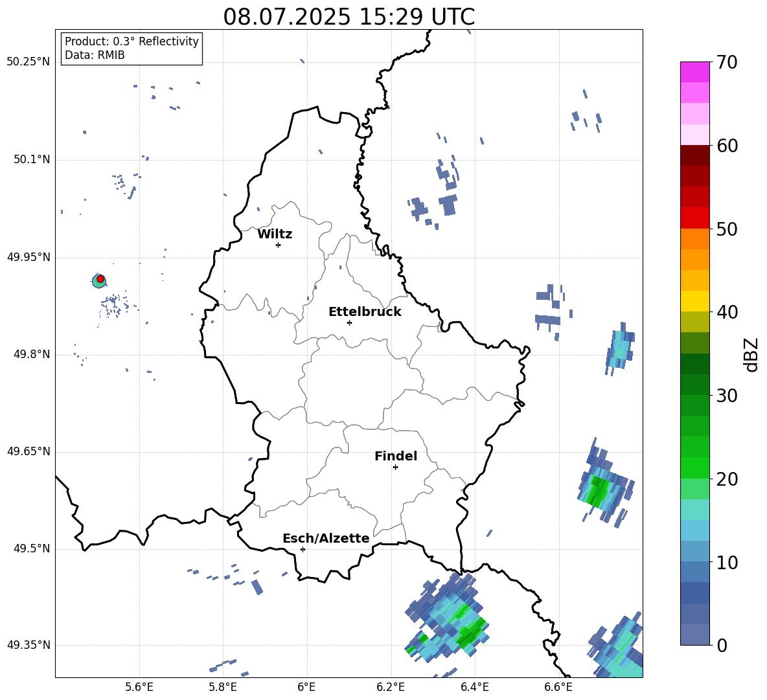Click the Ettelbruck cross marker
The image size is (767, 700).
tap(349, 322)
